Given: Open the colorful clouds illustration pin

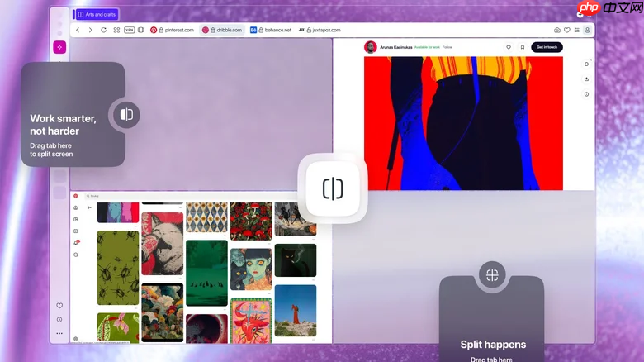Looking at the screenshot, I should coord(162,312).
